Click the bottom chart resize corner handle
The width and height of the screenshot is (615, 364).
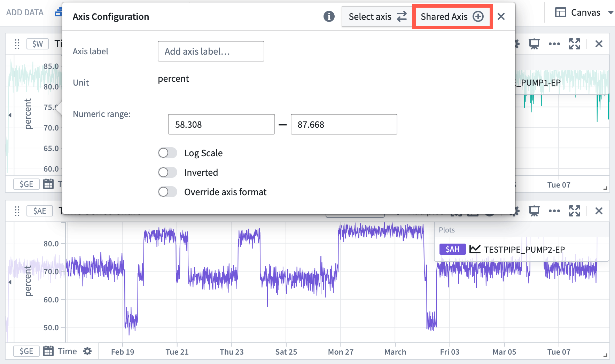click(x=605, y=355)
